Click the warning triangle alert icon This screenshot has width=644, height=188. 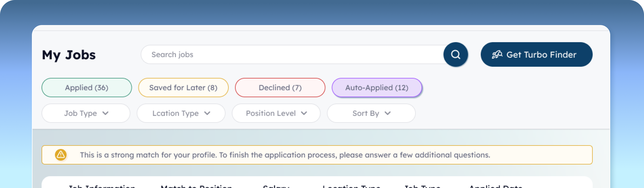pyautogui.click(x=61, y=155)
